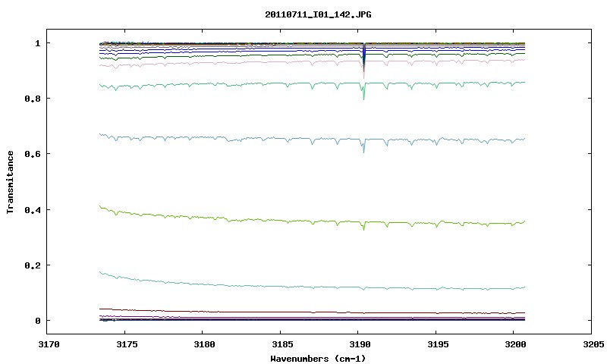
Task: Click the y-axis tick label 0.4
Action: click(x=33, y=210)
